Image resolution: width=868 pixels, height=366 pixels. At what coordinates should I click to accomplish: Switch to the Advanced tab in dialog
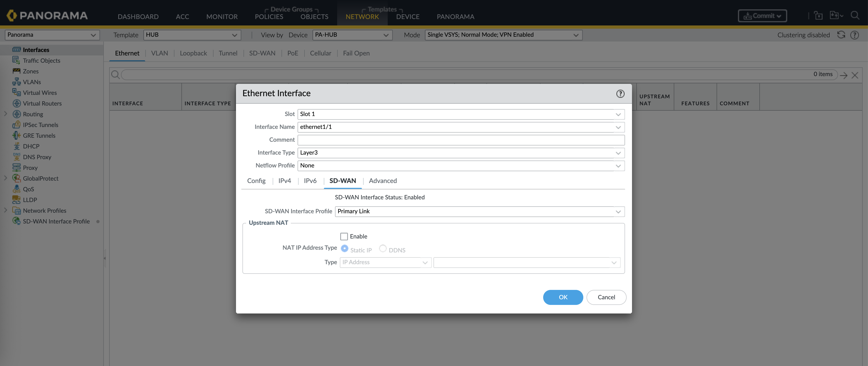coord(382,181)
